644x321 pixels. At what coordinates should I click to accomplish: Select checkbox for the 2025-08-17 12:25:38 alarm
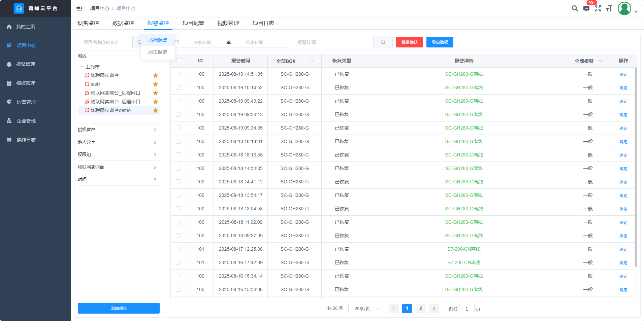pyautogui.click(x=178, y=249)
